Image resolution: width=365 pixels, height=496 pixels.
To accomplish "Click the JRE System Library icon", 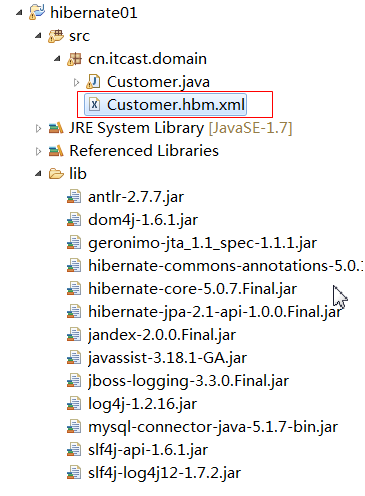I will (x=56, y=128).
